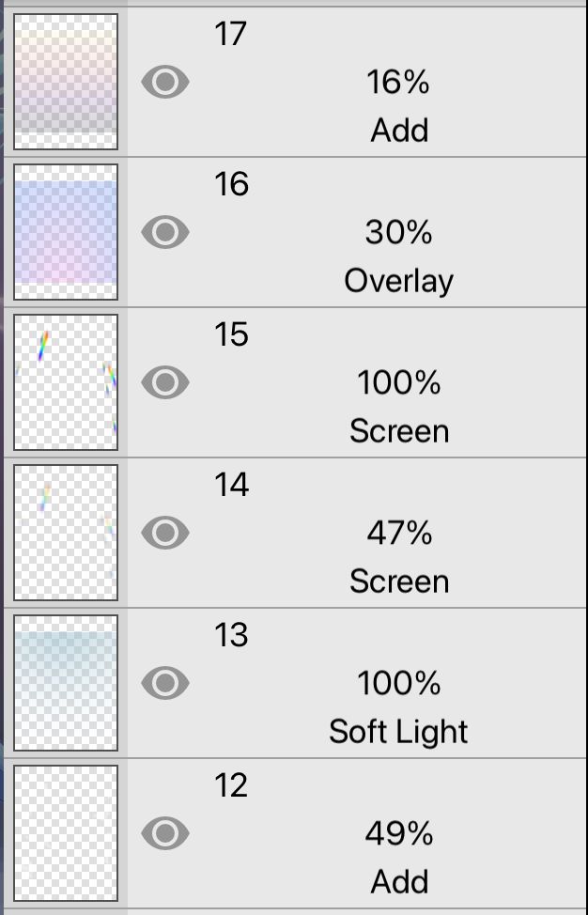Adjust the 16% opacity of layer 17
The width and height of the screenshot is (588, 915).
pyautogui.click(x=398, y=82)
